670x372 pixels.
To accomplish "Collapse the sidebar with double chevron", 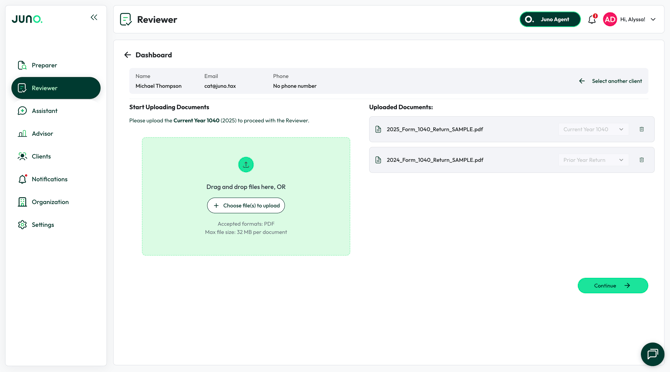I will [x=94, y=18].
